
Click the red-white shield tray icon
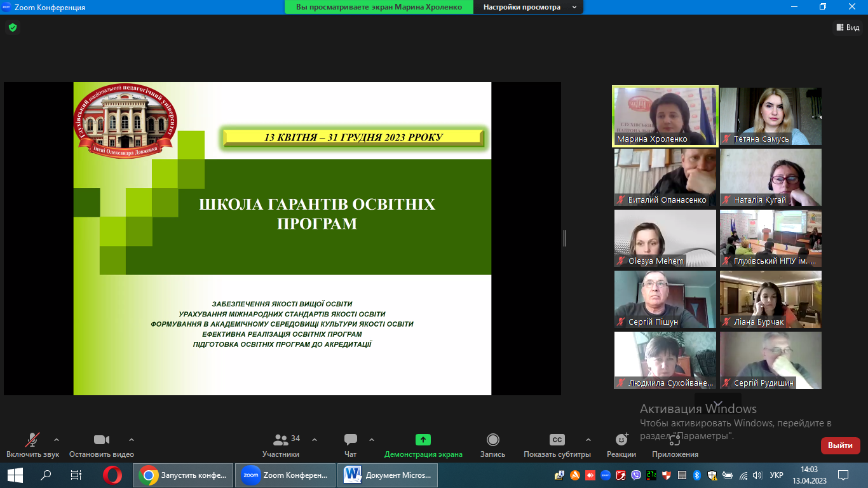point(667,475)
